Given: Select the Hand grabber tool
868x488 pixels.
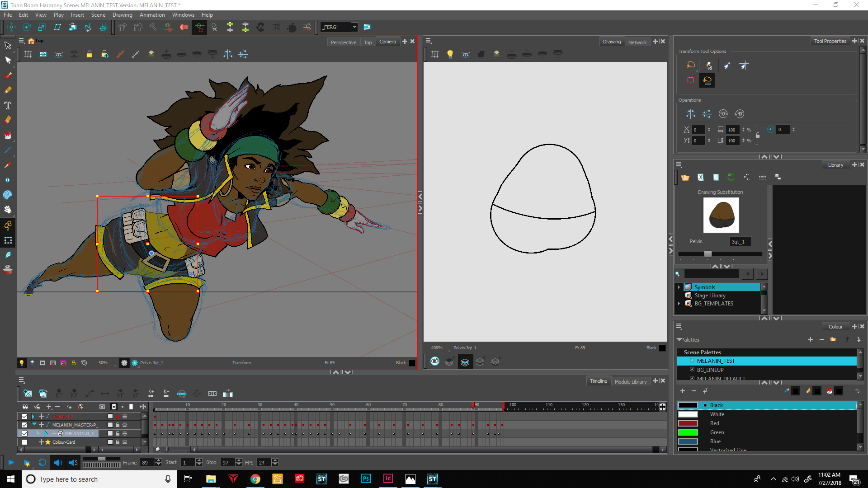Looking at the screenshot, I should (8, 210).
